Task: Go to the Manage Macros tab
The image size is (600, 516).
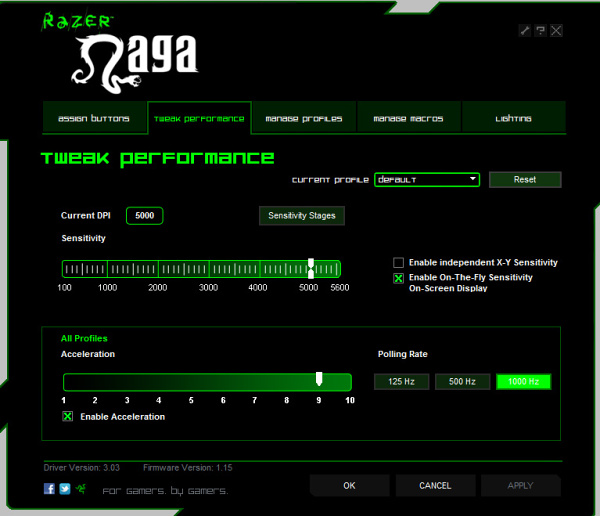Action: (x=408, y=118)
